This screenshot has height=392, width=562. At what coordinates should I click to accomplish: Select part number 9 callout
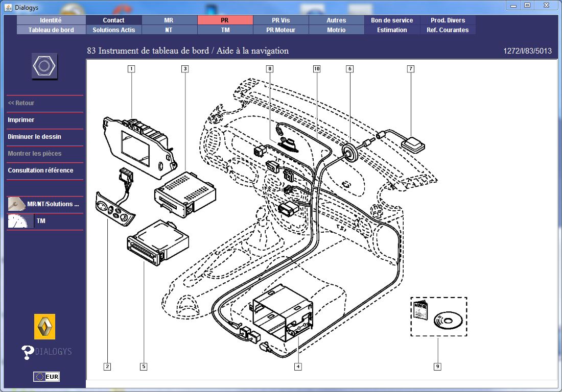(437, 366)
